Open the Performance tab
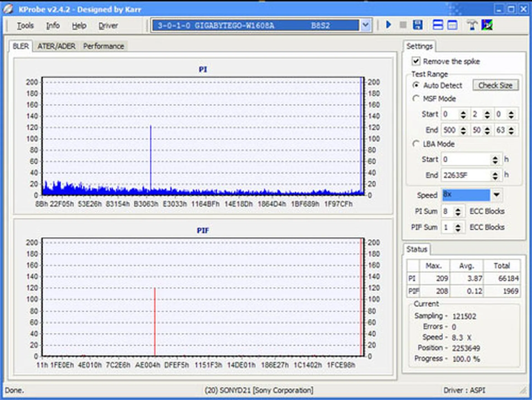Image resolution: width=532 pixels, height=400 pixels. [x=103, y=46]
